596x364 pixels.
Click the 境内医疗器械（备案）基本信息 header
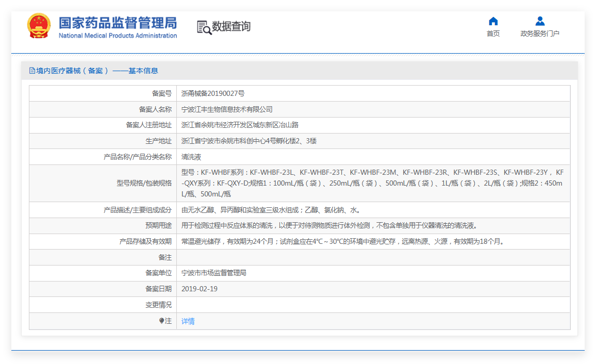pos(93,71)
